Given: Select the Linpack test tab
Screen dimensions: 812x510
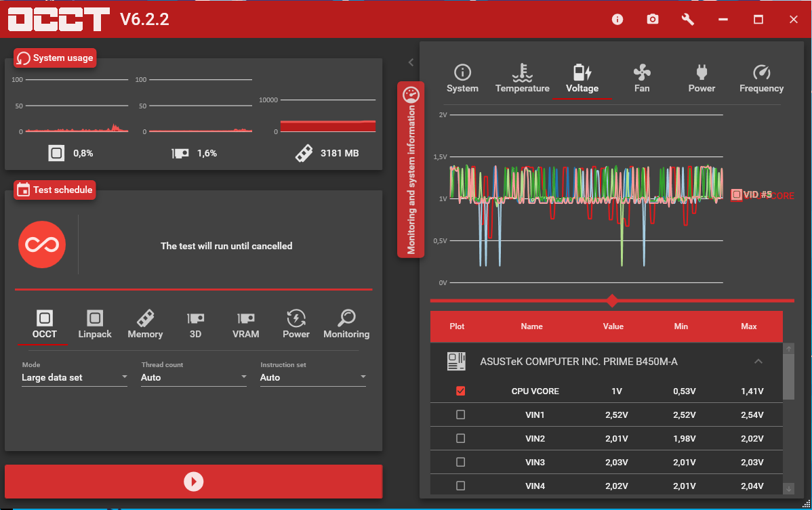Looking at the screenshot, I should 95,325.
